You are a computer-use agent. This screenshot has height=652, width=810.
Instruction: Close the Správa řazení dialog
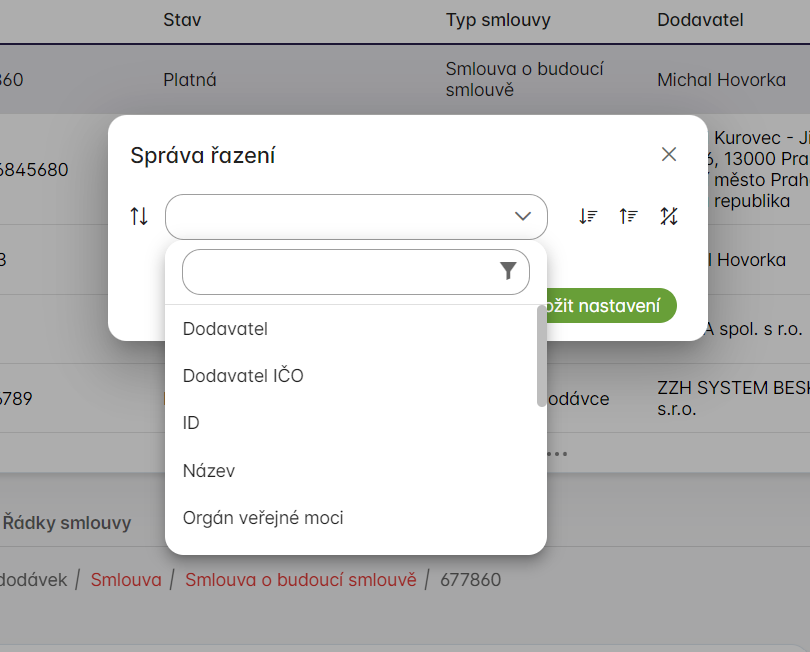coord(669,154)
